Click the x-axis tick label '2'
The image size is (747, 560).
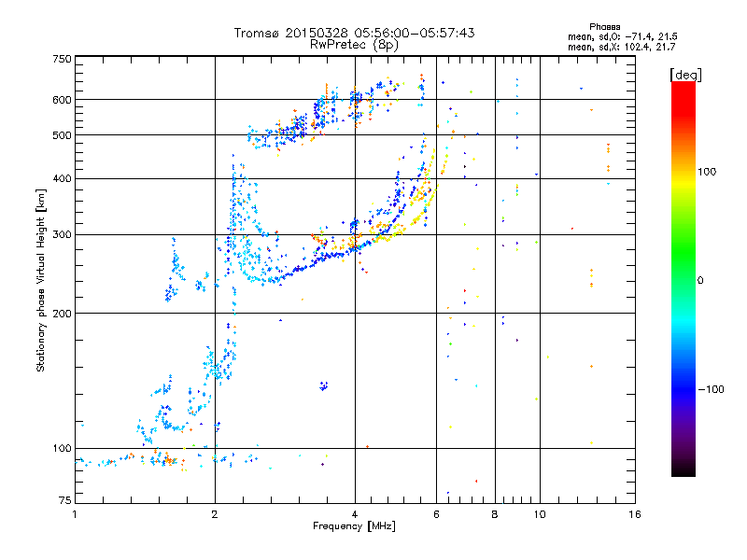pyautogui.click(x=215, y=514)
